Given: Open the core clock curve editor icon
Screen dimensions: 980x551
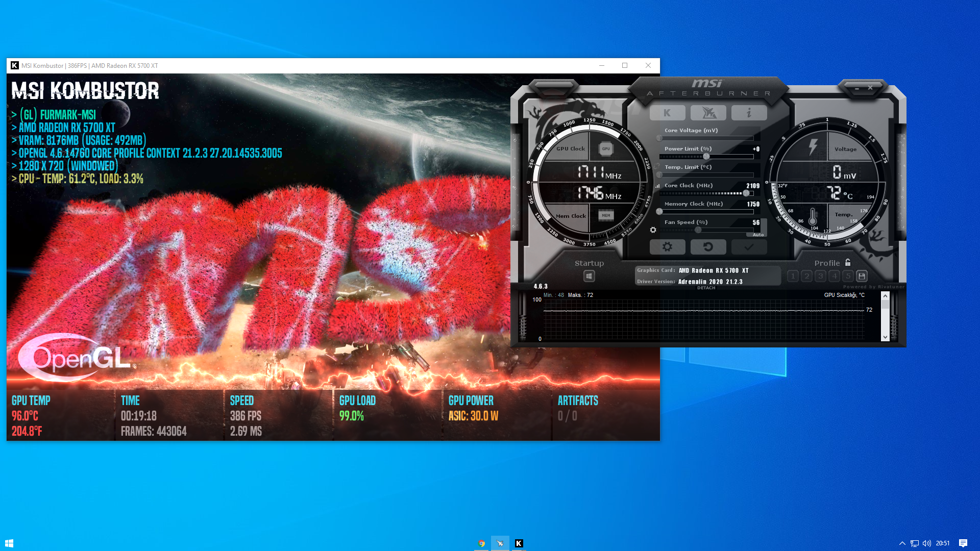Looking at the screenshot, I should coord(657,186).
